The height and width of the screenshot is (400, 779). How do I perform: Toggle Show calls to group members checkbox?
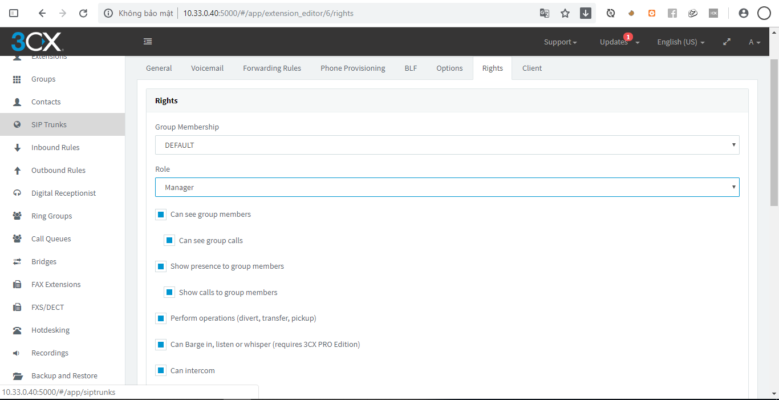[x=170, y=292]
